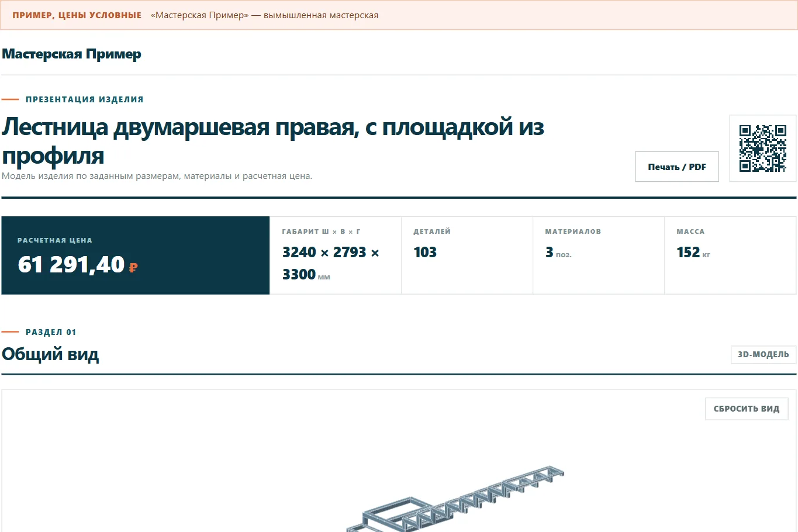
Task: Open the Мастерская Пример site title
Action: (71, 54)
